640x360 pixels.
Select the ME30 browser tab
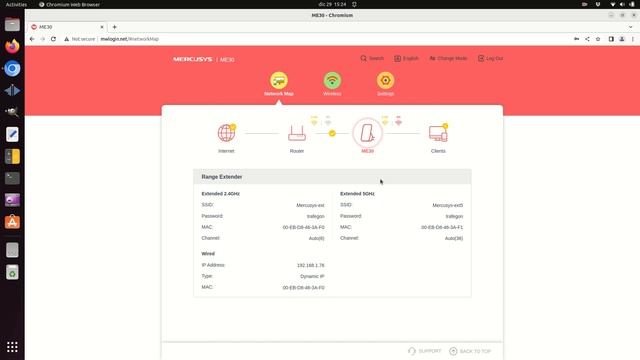point(67,27)
